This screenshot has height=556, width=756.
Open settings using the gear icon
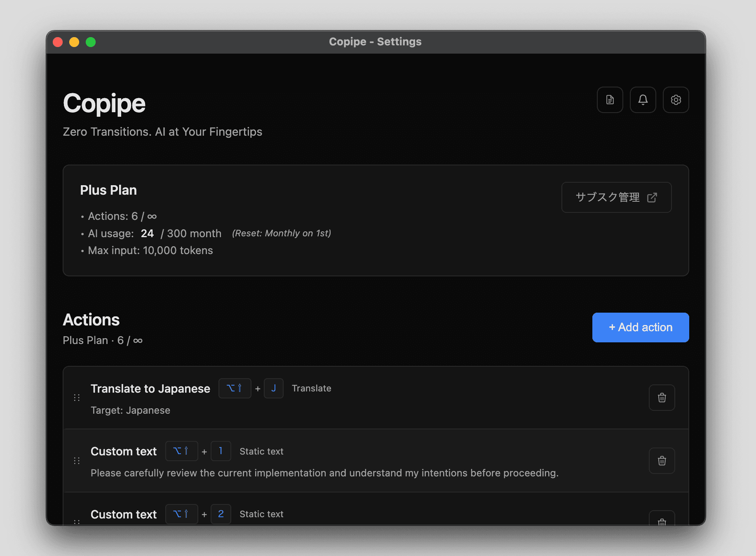pos(676,99)
